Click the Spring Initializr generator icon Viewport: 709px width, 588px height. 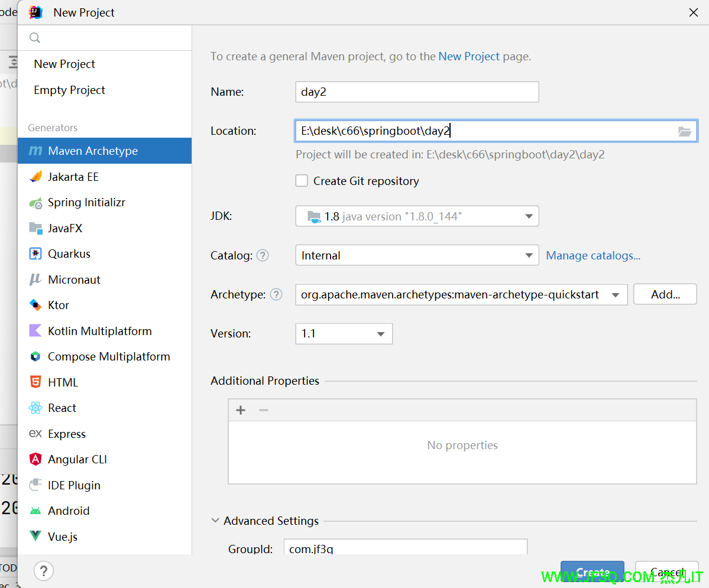pyautogui.click(x=35, y=203)
